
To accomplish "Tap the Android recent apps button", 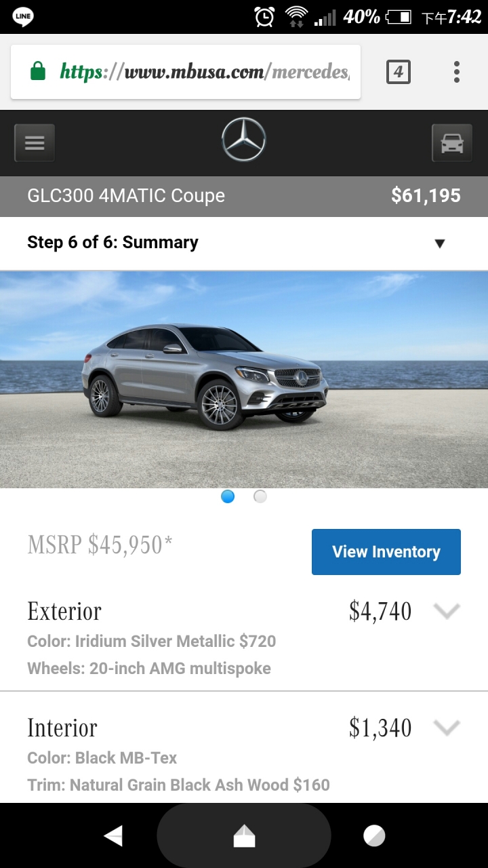I will tap(374, 836).
